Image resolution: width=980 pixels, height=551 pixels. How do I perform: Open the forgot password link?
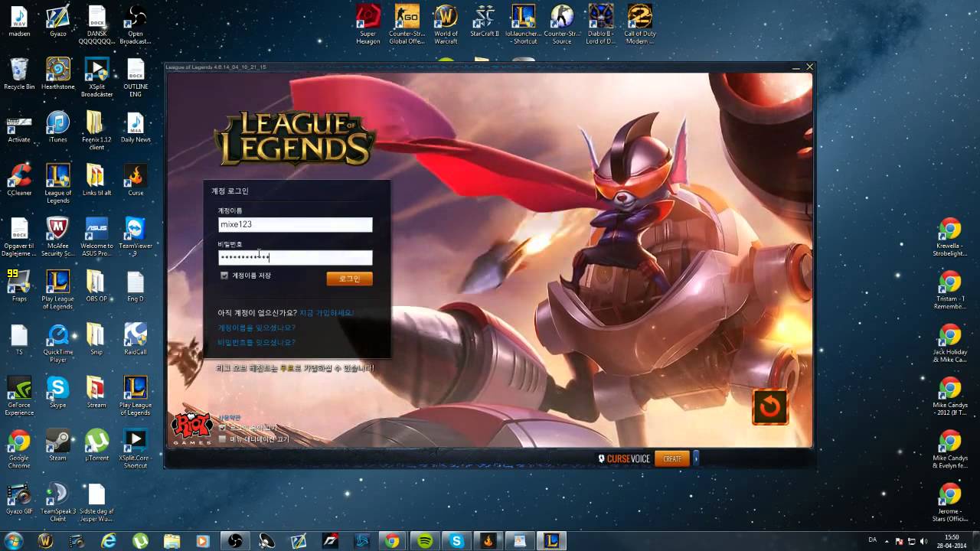tap(256, 342)
